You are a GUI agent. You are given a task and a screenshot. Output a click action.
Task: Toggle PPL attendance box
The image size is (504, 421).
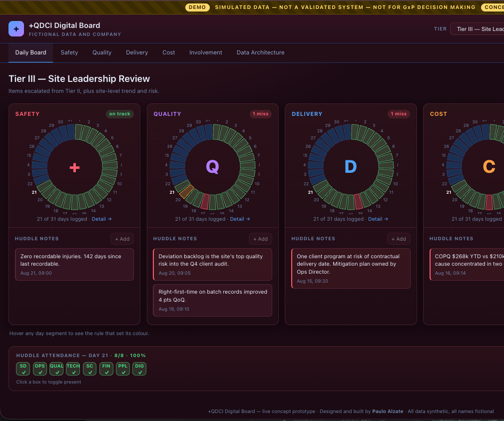(x=123, y=369)
